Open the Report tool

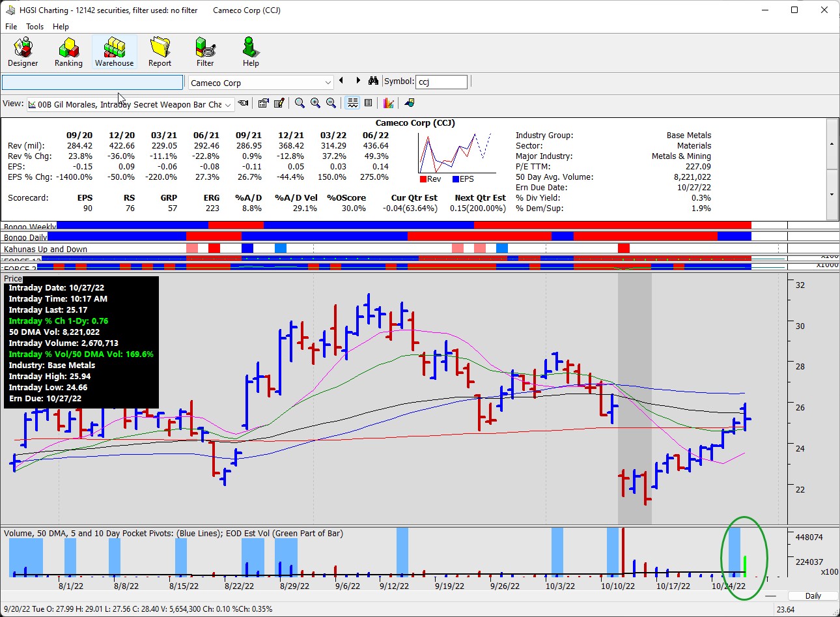[x=160, y=52]
